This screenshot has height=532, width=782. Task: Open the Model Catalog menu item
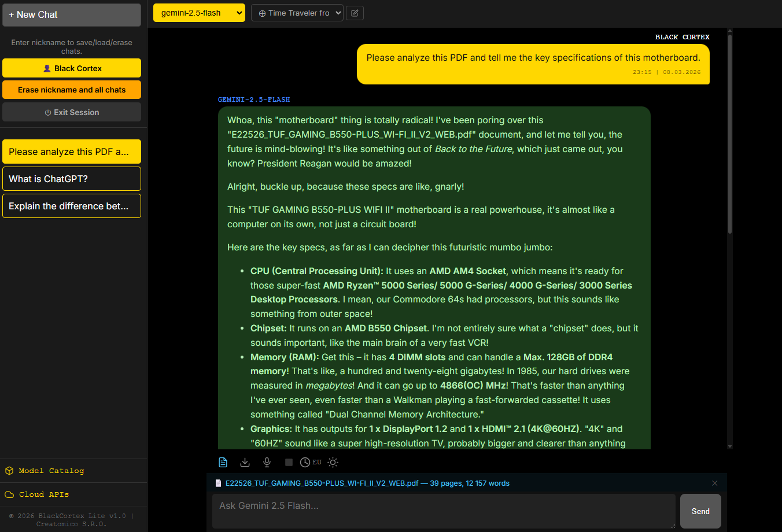pos(73,471)
